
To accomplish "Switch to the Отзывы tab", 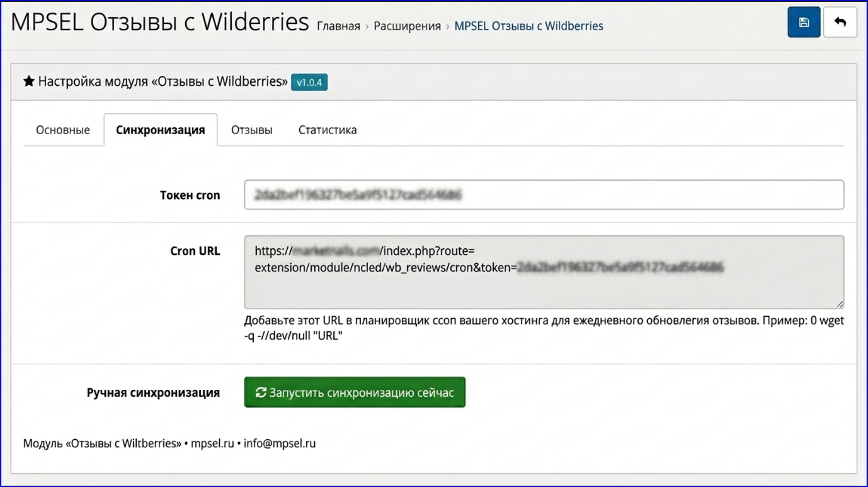I will pos(252,130).
